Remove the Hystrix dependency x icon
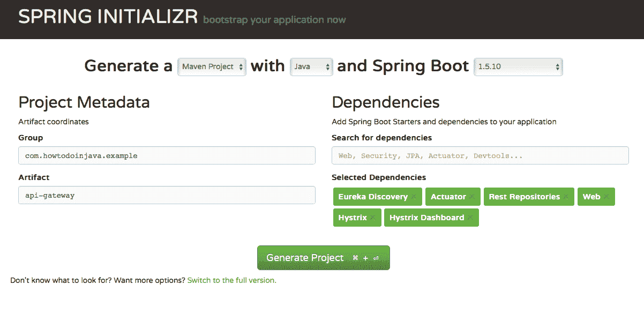This screenshot has width=644, height=314. [373, 218]
